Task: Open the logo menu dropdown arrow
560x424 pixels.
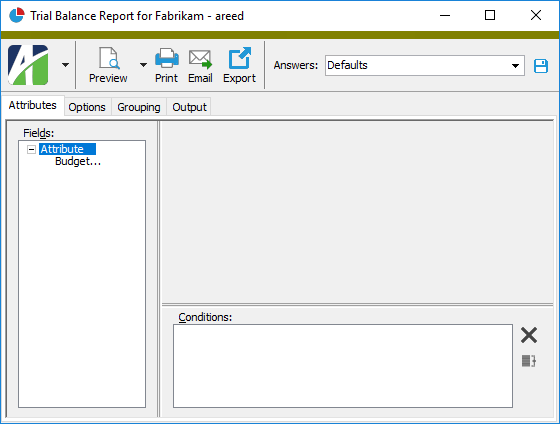Action: (65, 65)
